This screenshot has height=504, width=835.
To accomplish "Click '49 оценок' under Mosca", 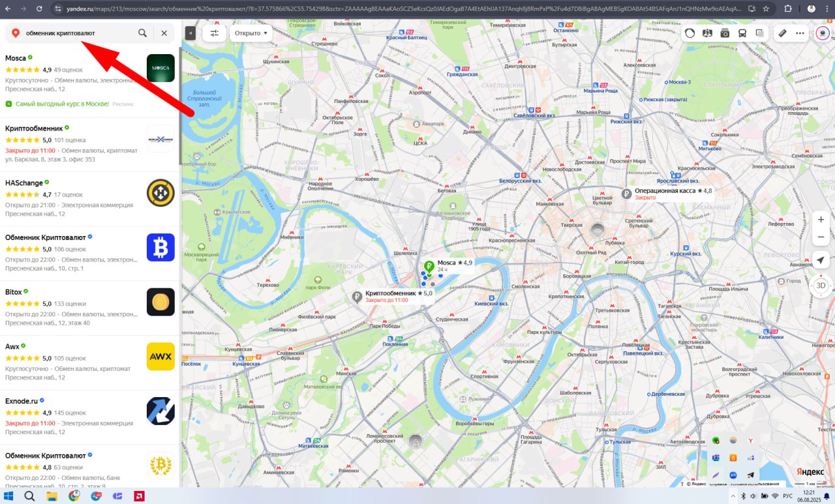I will pos(68,70).
